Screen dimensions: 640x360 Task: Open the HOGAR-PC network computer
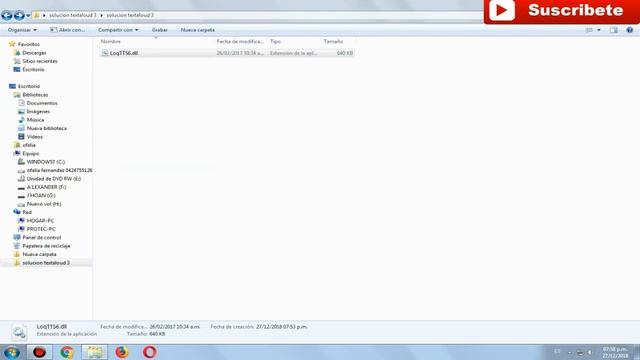coord(40,220)
